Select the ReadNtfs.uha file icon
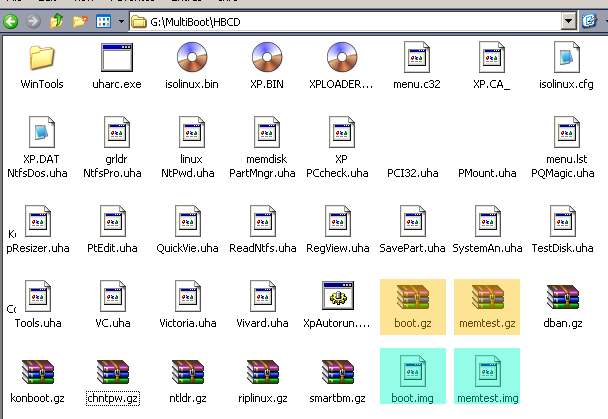 click(263, 221)
